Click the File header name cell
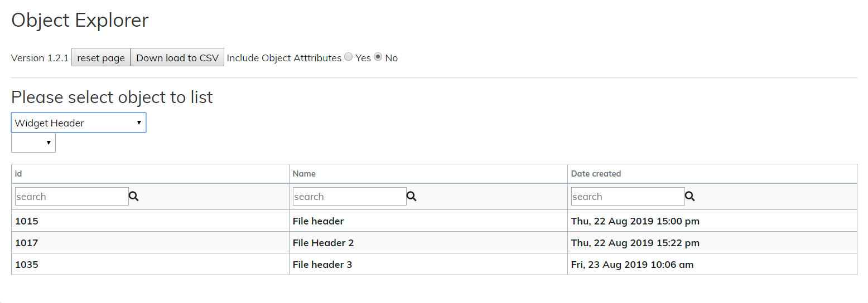Image resolution: width=868 pixels, height=303 pixels. click(x=318, y=221)
